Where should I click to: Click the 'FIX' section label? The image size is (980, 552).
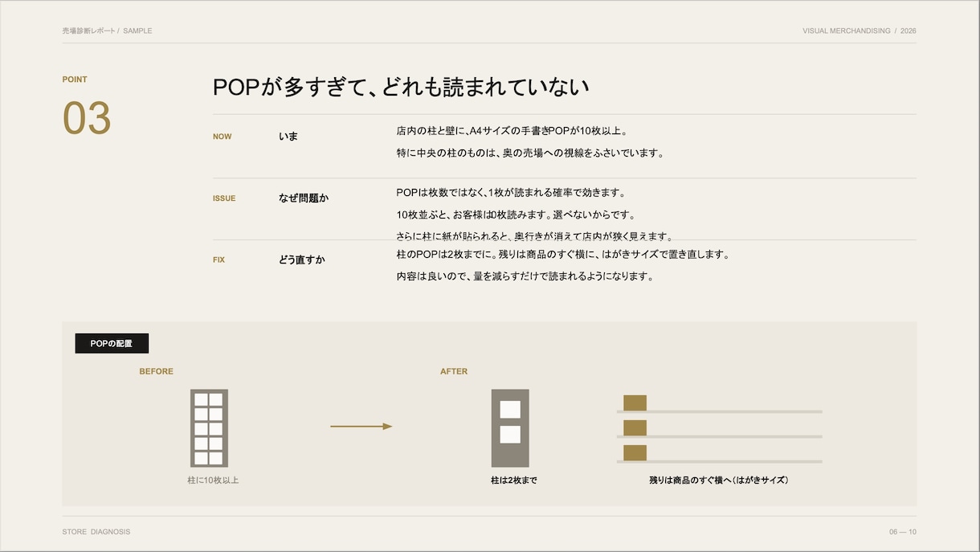[x=218, y=260]
